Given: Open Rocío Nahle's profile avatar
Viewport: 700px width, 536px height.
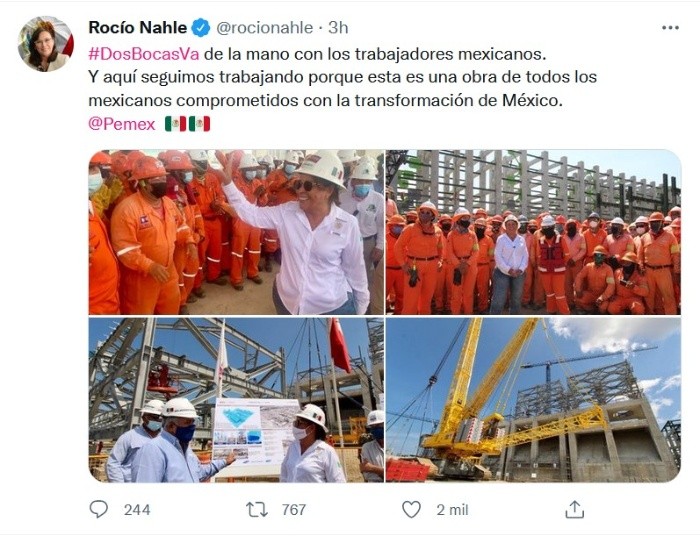Looking at the screenshot, I should pos(46,44).
